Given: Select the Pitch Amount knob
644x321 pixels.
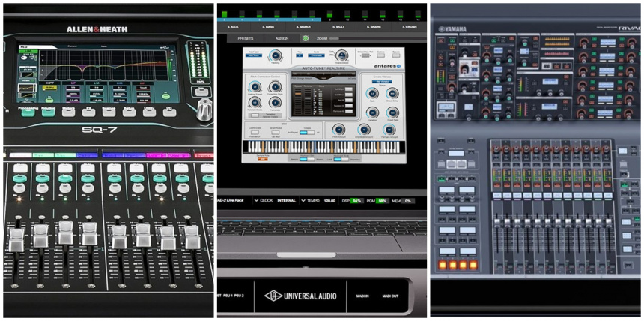Looking at the screenshot, I should point(338,129).
